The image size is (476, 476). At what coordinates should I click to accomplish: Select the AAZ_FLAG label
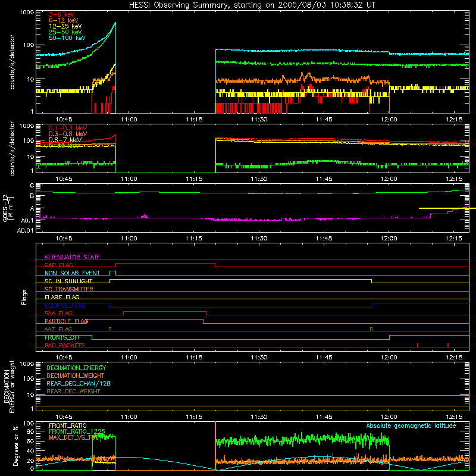(x=58, y=329)
